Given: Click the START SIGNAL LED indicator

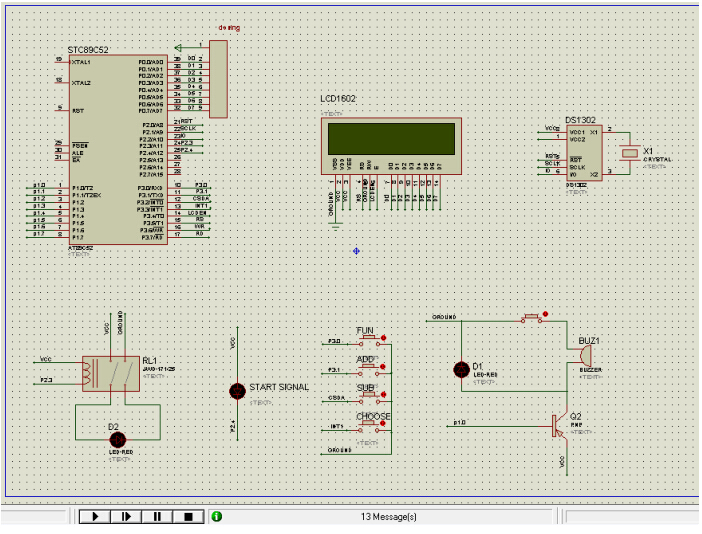Looking at the screenshot, I should point(237,390).
